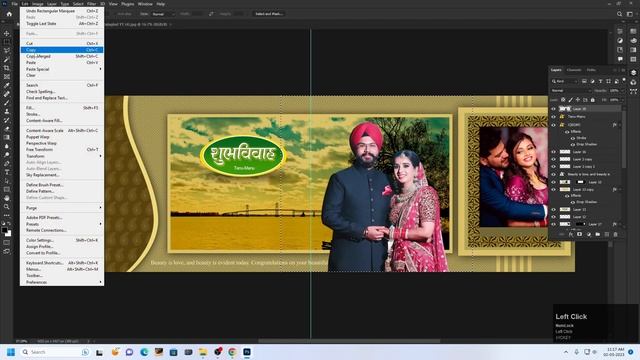Screen dimensions: 640x360
Task: Switch to the Channels tab
Action: (x=574, y=70)
